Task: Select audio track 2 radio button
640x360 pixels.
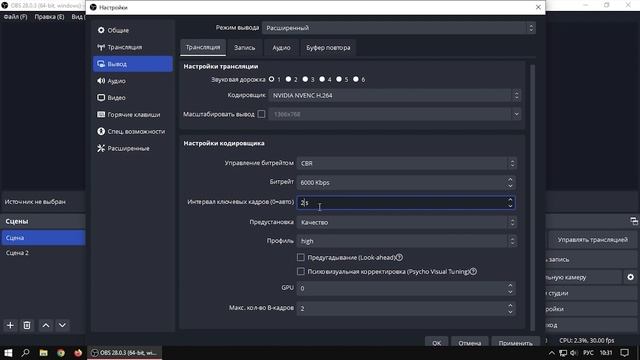Action: coord(288,79)
